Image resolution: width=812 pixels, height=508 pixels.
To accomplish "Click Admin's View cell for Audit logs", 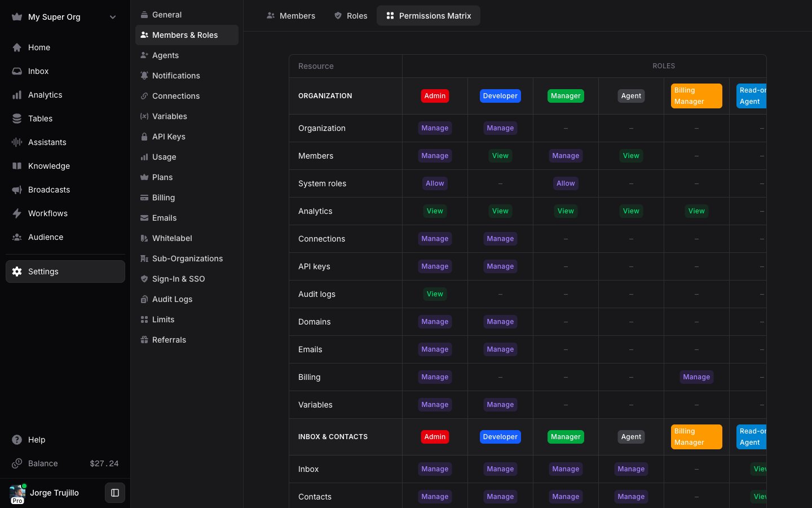I will pos(435,294).
